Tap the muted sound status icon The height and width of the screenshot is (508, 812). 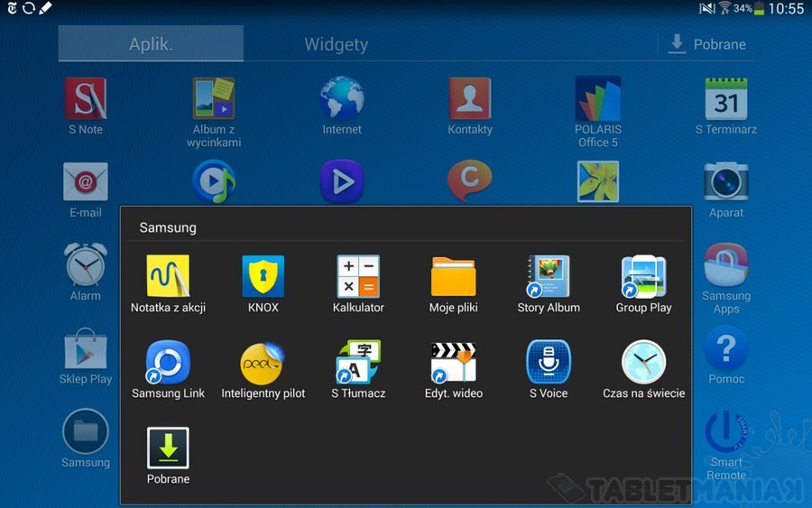point(706,8)
